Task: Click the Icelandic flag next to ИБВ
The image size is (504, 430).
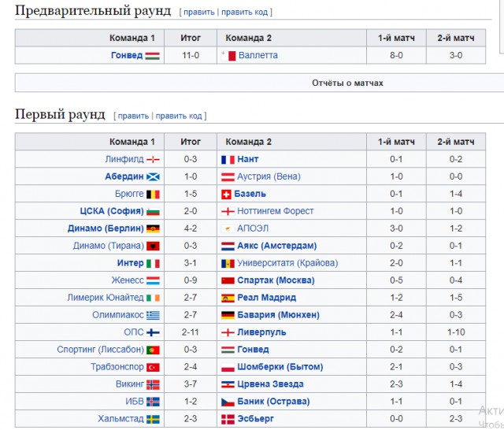Action: [153, 402]
